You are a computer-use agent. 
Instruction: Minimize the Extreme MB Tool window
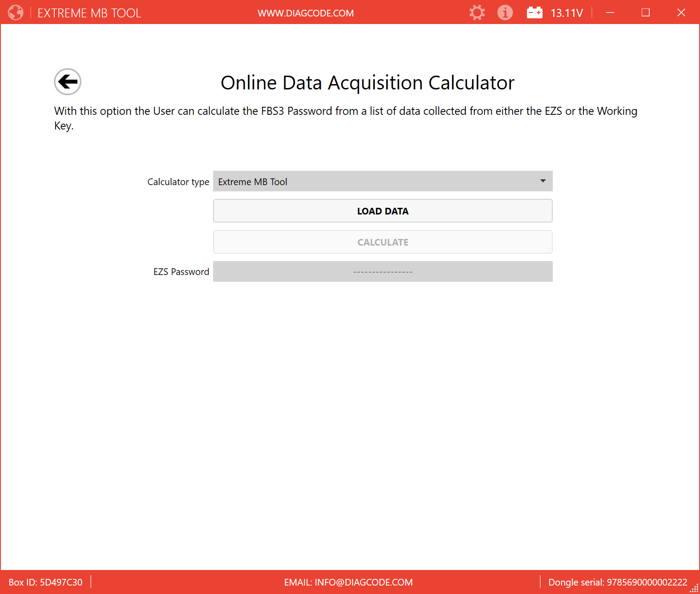click(x=610, y=12)
